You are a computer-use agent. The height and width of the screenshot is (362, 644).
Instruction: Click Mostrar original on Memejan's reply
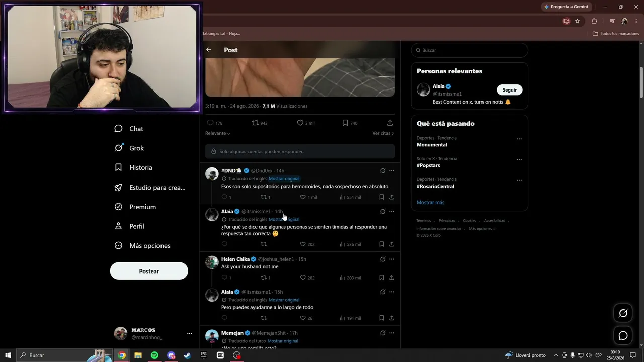coord(283,341)
